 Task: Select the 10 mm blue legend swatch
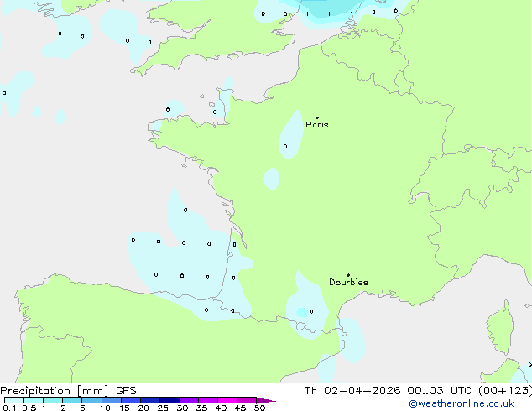112,400
